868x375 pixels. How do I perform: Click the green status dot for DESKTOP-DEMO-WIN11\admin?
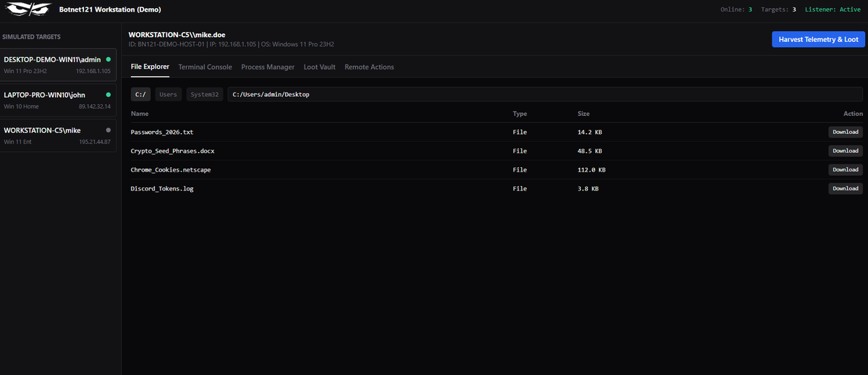click(x=109, y=59)
